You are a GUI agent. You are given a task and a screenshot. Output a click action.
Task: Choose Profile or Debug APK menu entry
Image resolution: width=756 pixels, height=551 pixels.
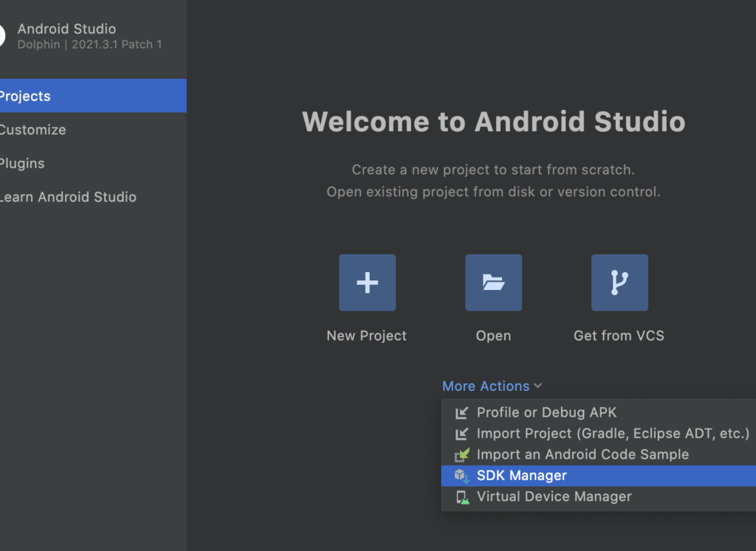pos(598,412)
